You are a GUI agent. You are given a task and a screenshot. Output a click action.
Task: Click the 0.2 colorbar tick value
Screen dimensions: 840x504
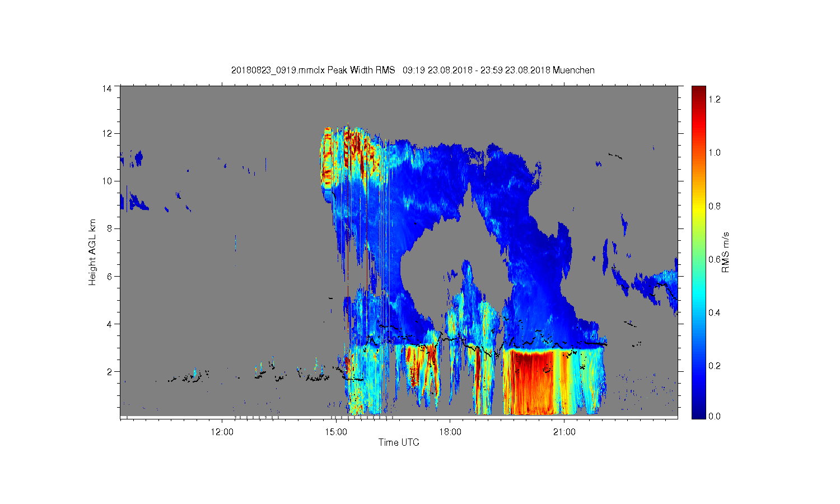(x=715, y=366)
